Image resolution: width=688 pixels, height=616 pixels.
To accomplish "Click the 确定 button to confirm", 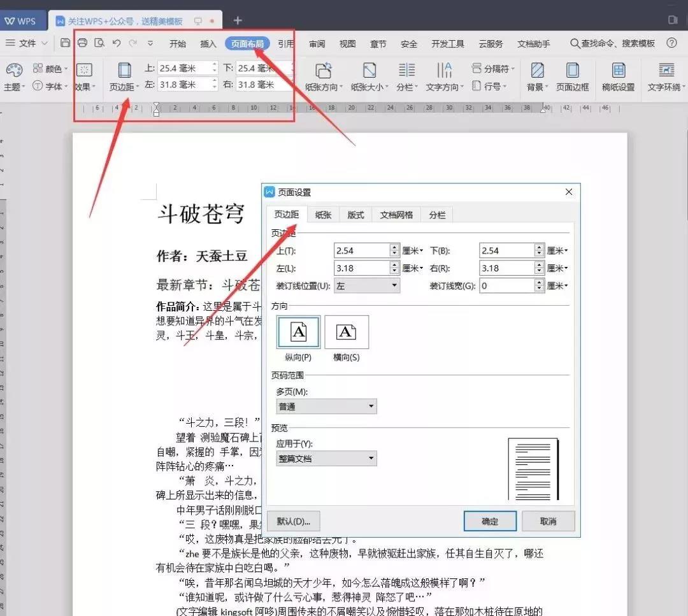I will click(490, 521).
